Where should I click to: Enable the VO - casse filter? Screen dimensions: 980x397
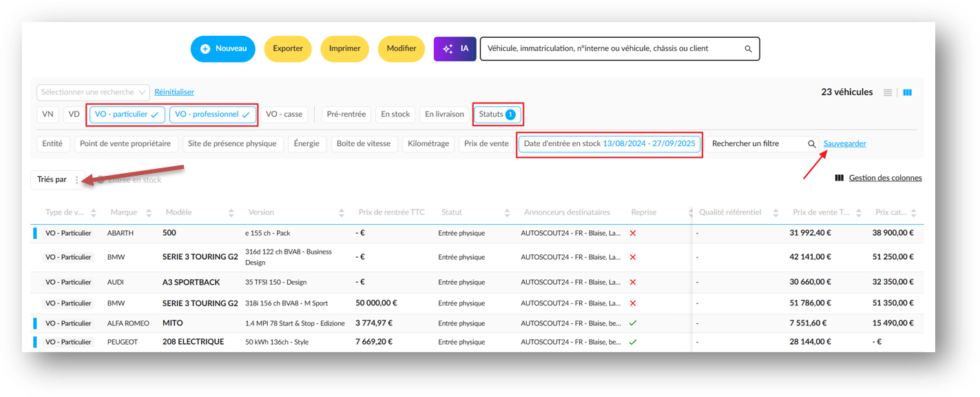coord(284,114)
